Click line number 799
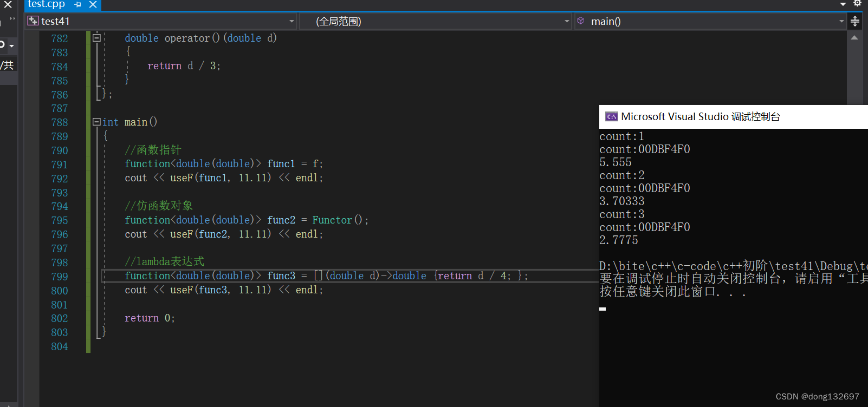This screenshot has width=868, height=407. tap(60, 277)
